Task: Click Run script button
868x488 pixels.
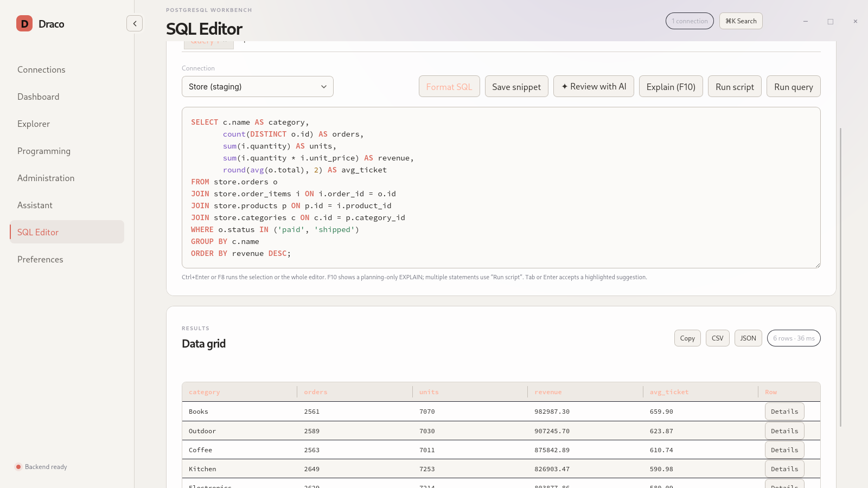Action: (x=735, y=87)
